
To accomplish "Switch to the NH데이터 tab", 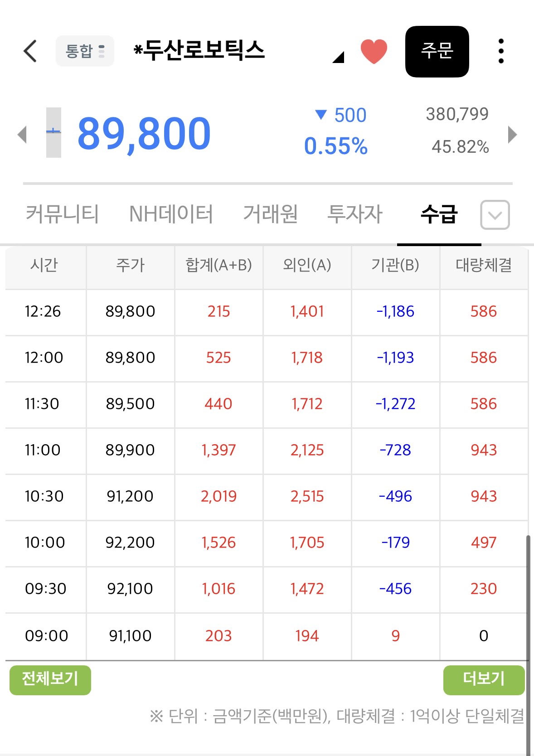I will (x=171, y=214).
